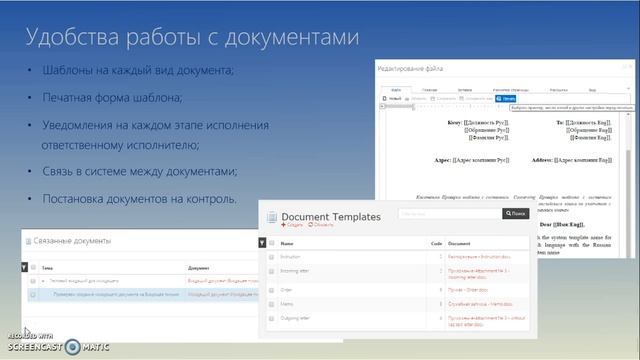The image size is (640, 360).
Task: Click the Сохранить save button in the editor toolbar
Action: tap(443, 98)
